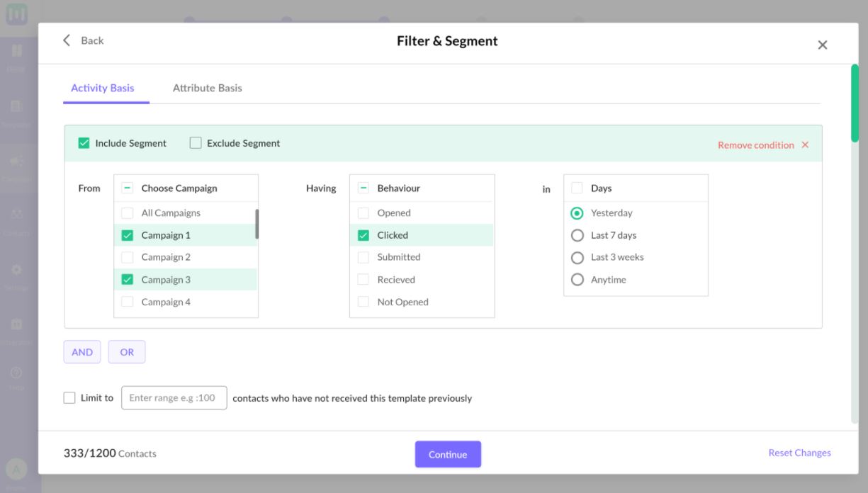
Task: Deselect the Campaign 1 checkbox
Action: [x=128, y=235]
